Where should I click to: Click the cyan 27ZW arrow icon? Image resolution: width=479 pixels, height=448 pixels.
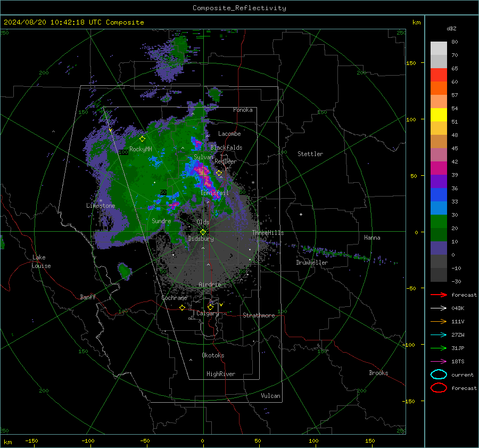[x=439, y=335]
